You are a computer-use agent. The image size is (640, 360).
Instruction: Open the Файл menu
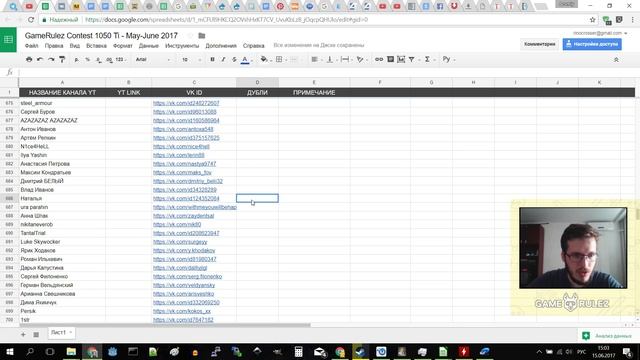pyautogui.click(x=31, y=46)
